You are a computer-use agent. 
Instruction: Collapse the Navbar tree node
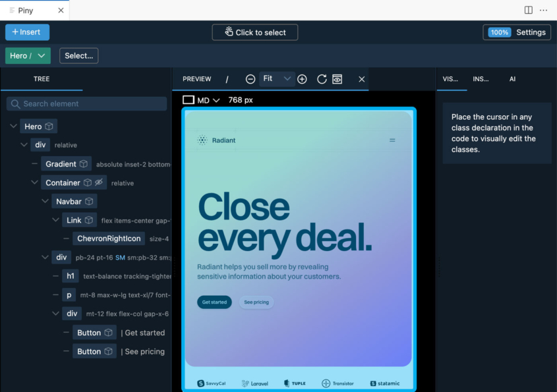pyautogui.click(x=45, y=201)
